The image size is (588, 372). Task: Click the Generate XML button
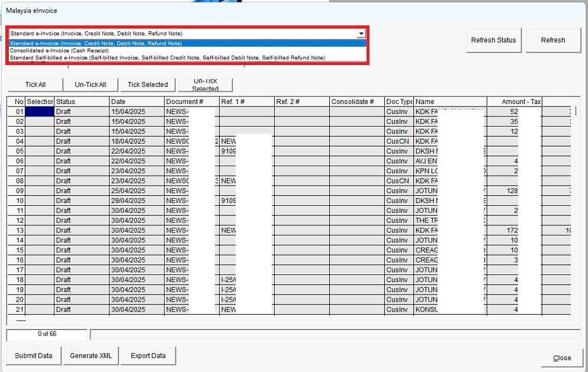pos(92,355)
